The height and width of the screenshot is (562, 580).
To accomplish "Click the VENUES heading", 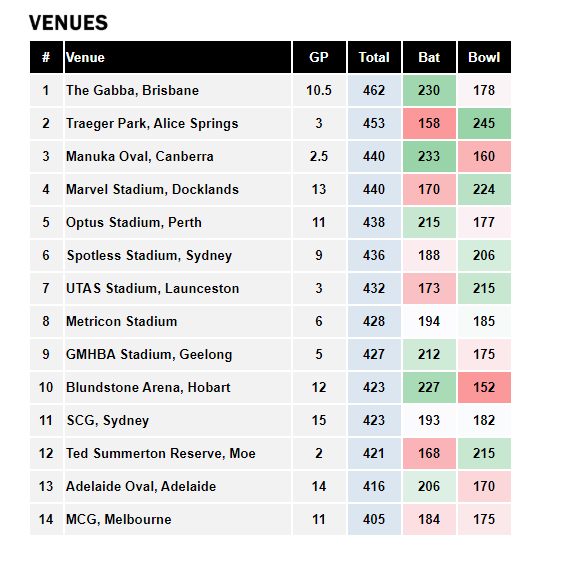I will click(x=68, y=23).
